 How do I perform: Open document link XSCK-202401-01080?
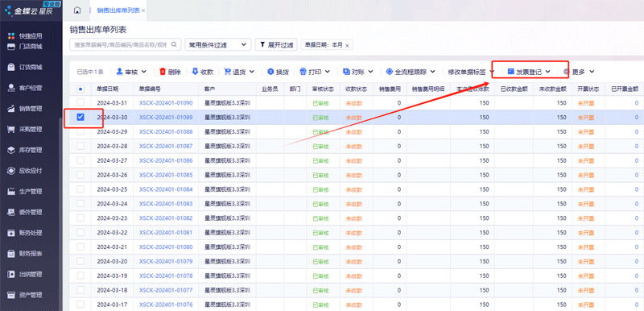tap(166, 247)
